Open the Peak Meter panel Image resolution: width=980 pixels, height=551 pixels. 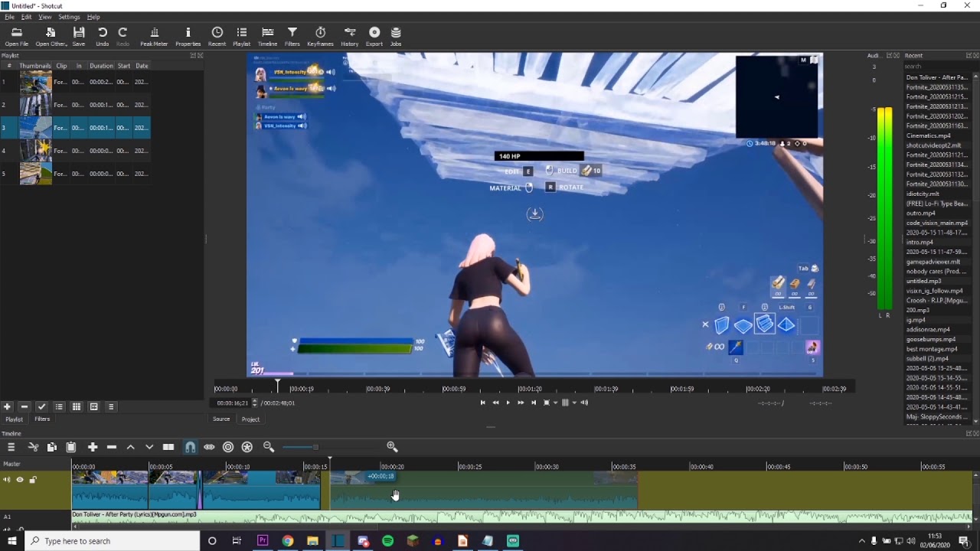click(x=154, y=37)
